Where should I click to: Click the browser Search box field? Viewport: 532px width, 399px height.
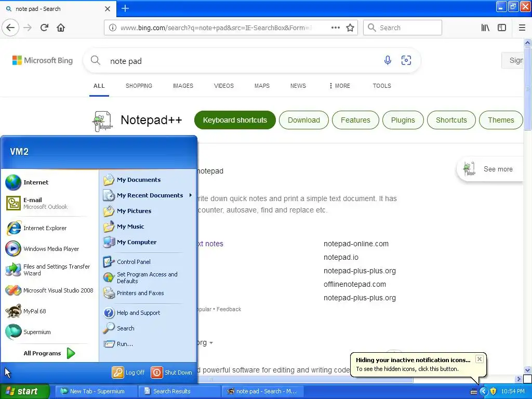(x=403, y=28)
